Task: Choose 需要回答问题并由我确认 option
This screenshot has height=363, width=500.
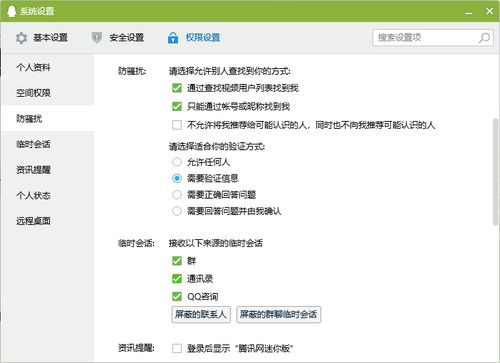Action: (177, 211)
